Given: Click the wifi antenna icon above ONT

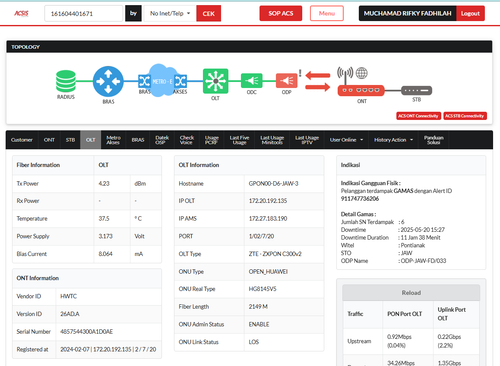Looking at the screenshot, I should [x=345, y=74].
